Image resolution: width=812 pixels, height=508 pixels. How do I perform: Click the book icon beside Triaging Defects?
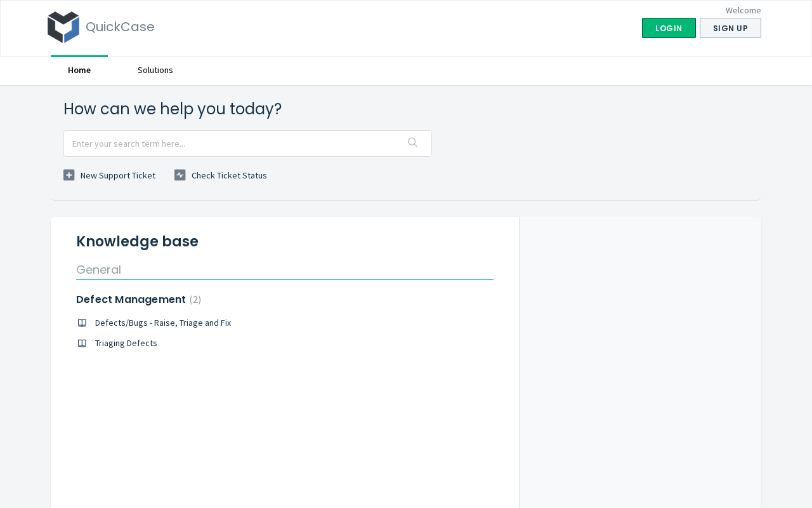click(82, 344)
